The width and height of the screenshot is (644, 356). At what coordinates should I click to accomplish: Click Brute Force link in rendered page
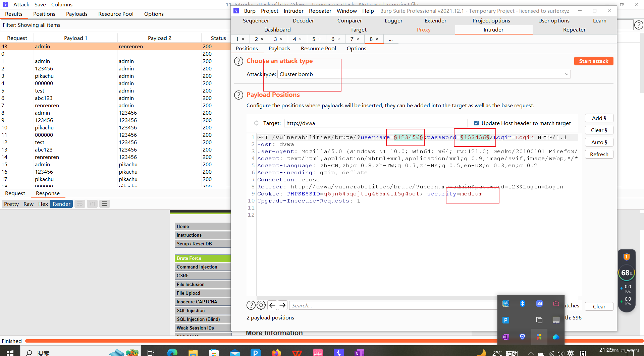pyautogui.click(x=203, y=258)
